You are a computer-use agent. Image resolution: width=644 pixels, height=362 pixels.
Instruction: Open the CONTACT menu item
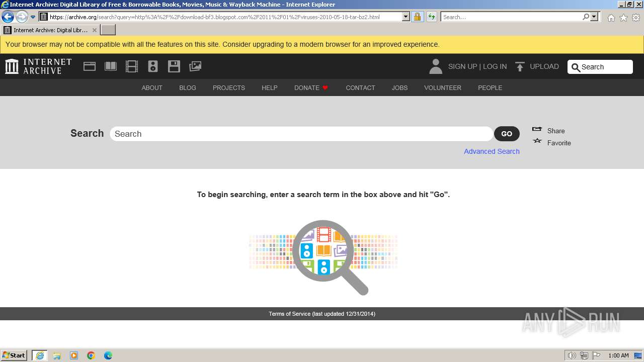[360, 87]
